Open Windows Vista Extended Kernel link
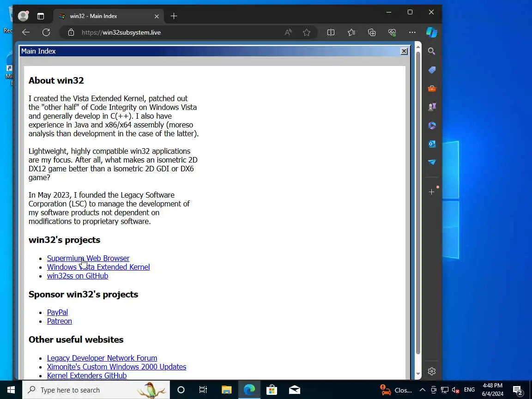532x399 pixels. [x=98, y=267]
